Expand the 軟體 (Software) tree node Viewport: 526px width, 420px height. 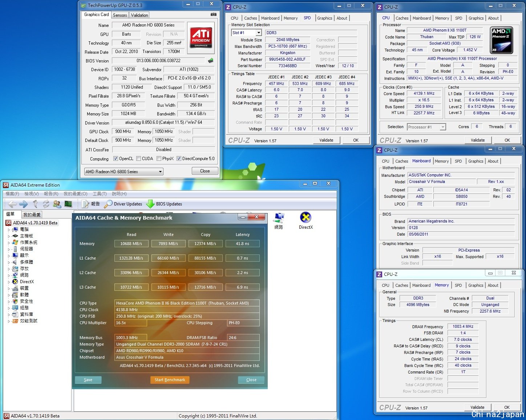[9, 295]
